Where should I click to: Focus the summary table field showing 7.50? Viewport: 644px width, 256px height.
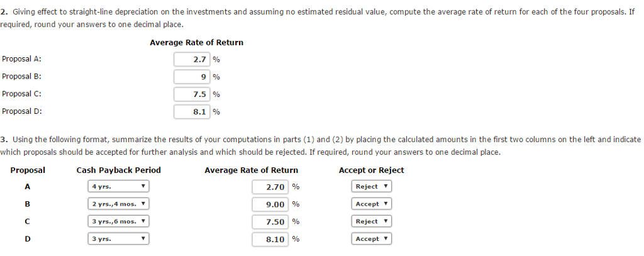[270, 221]
